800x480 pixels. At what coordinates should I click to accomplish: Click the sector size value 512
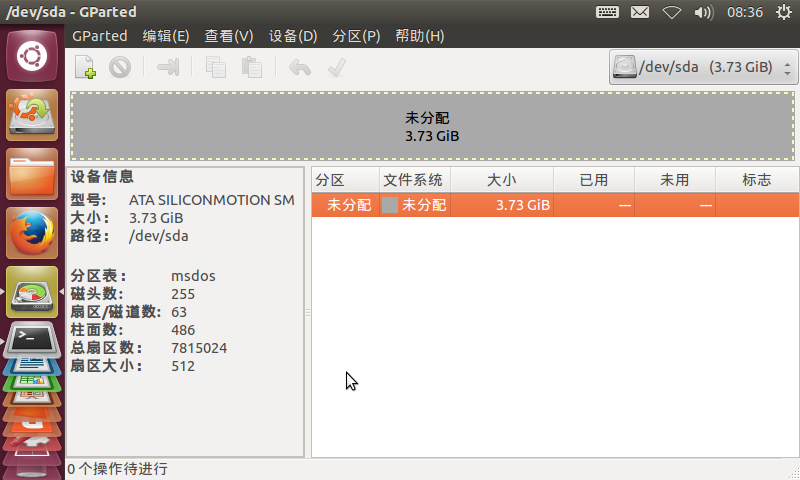(183, 366)
